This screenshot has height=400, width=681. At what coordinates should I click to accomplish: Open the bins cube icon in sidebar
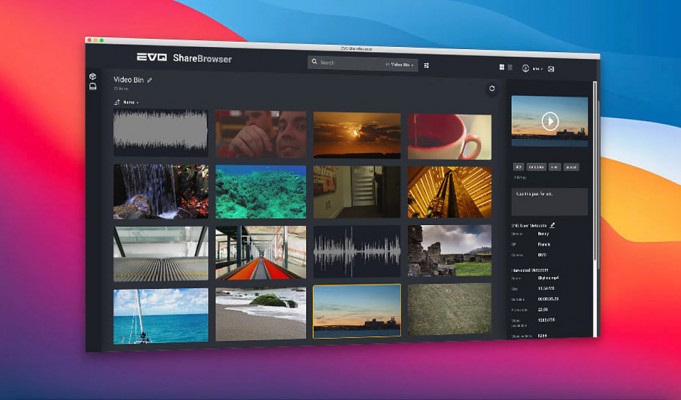(93, 76)
